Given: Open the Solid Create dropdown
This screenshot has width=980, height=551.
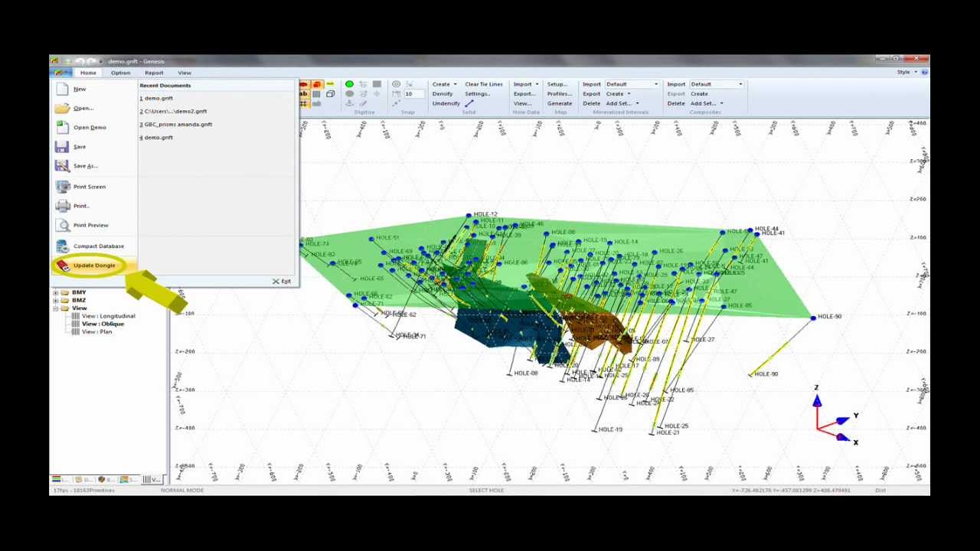Looking at the screenshot, I should tap(445, 84).
